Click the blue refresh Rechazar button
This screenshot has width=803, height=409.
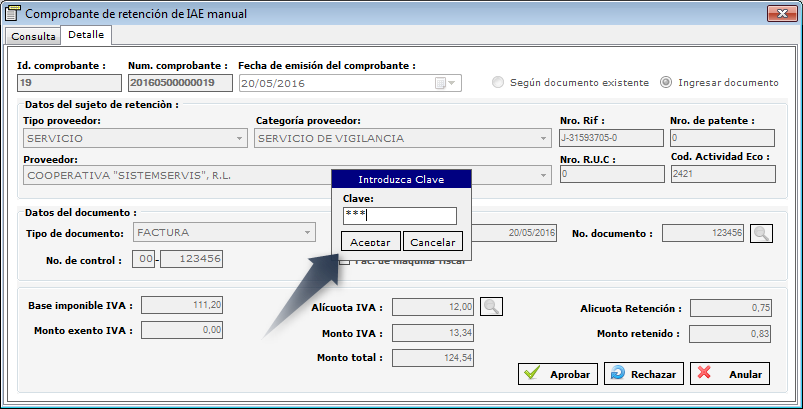click(644, 374)
